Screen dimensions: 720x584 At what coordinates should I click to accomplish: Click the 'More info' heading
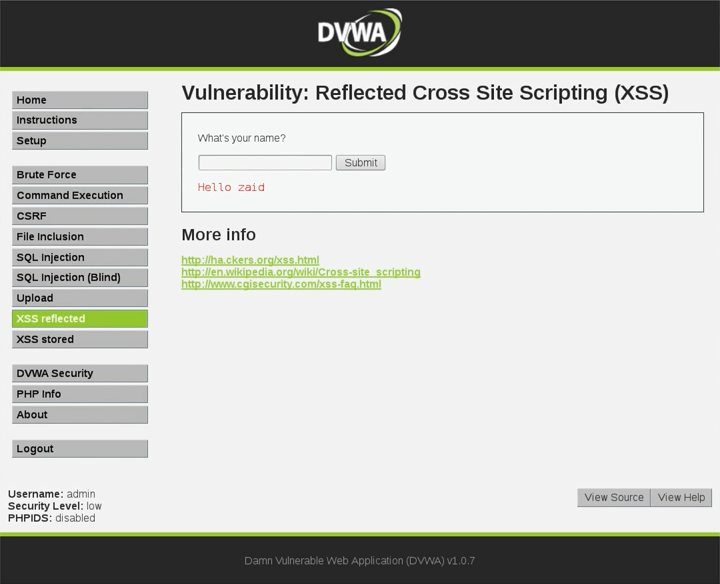click(219, 235)
